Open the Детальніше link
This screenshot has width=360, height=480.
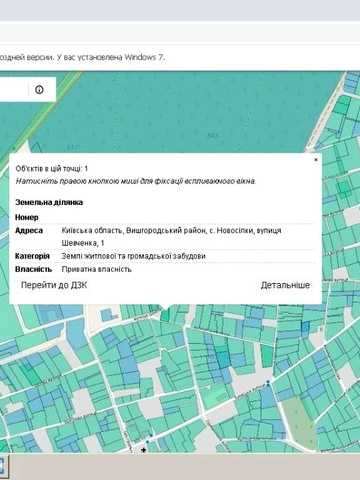(285, 285)
